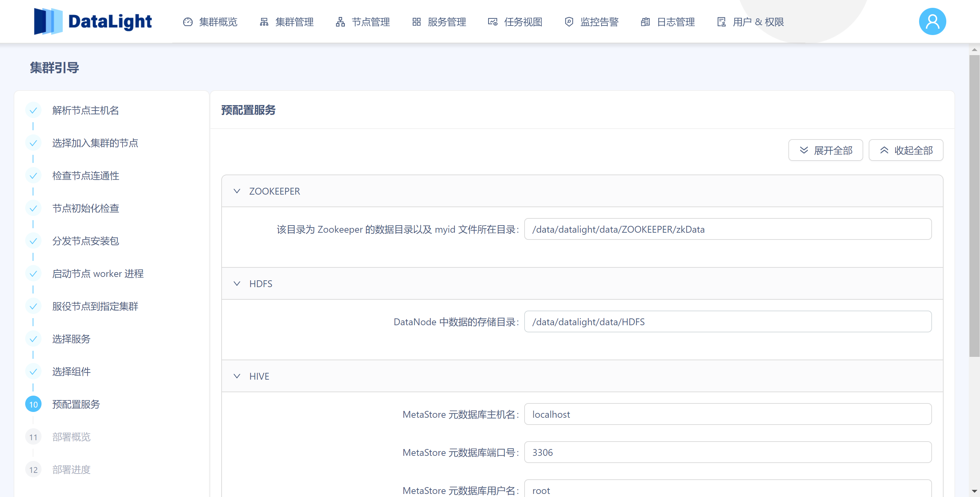Open 日志管理 in the top menu
This screenshot has height=497, width=980.
(676, 22)
